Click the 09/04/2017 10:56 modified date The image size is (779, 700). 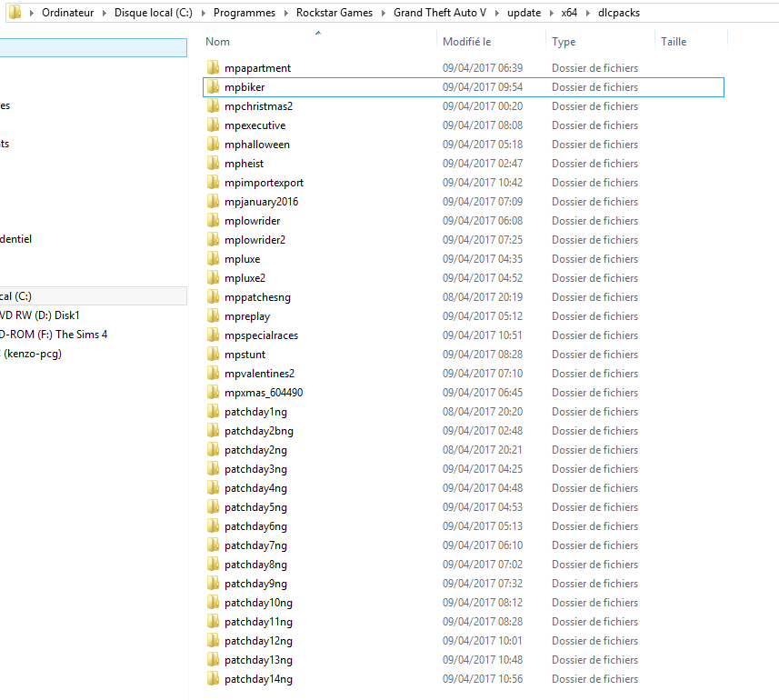click(483, 679)
